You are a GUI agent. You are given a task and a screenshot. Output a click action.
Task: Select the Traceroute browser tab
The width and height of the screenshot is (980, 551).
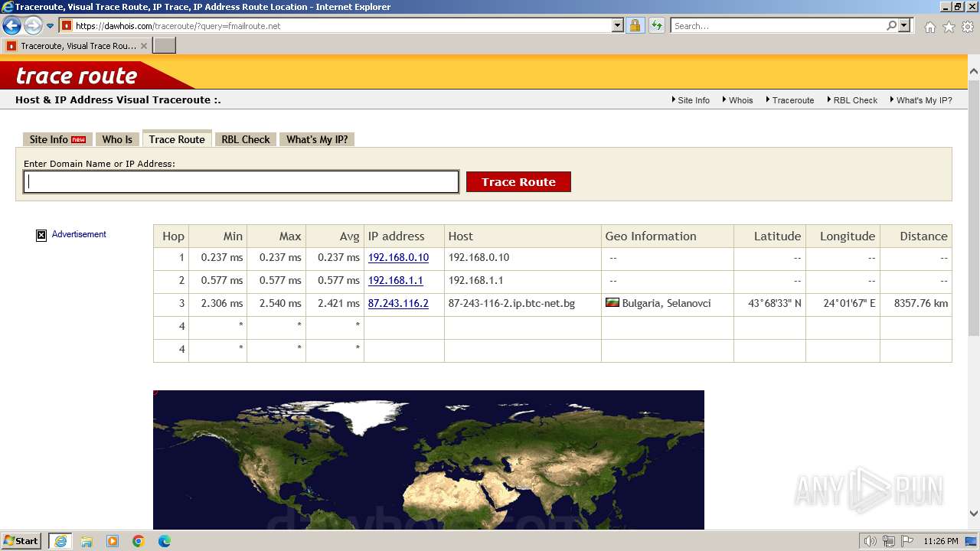[77, 46]
